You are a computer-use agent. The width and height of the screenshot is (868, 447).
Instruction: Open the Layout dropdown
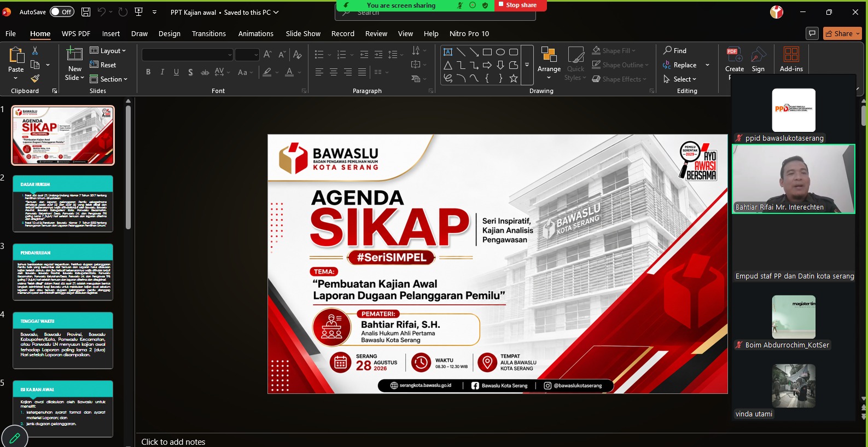coord(108,50)
